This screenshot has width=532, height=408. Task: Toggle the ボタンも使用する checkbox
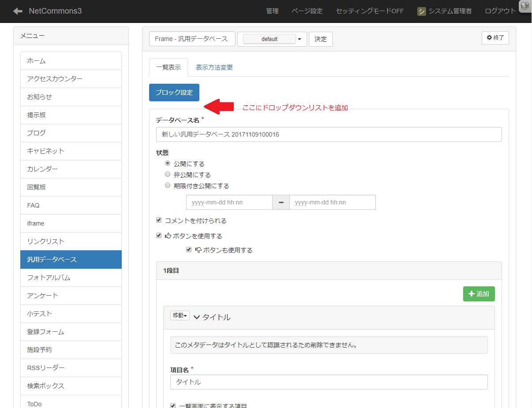tap(189, 250)
